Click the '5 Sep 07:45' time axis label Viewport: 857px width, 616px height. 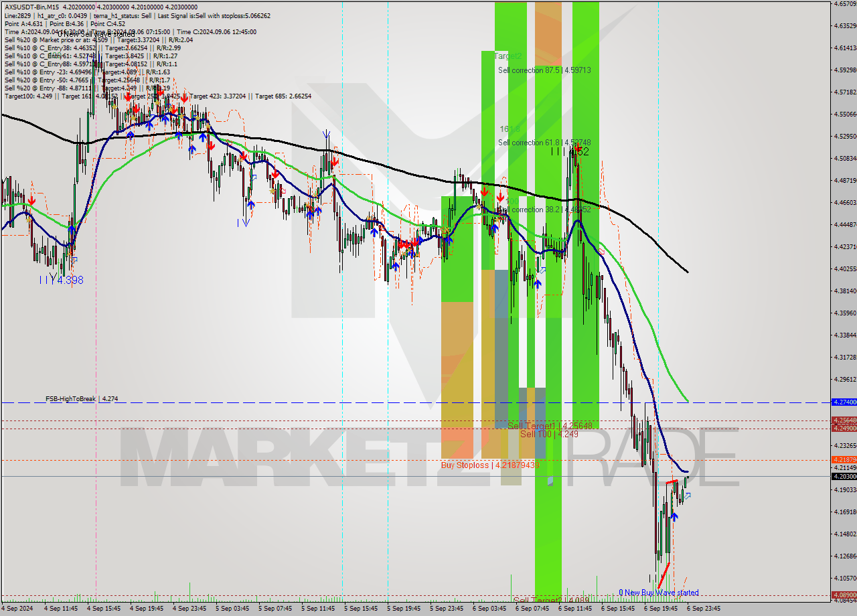click(275, 609)
